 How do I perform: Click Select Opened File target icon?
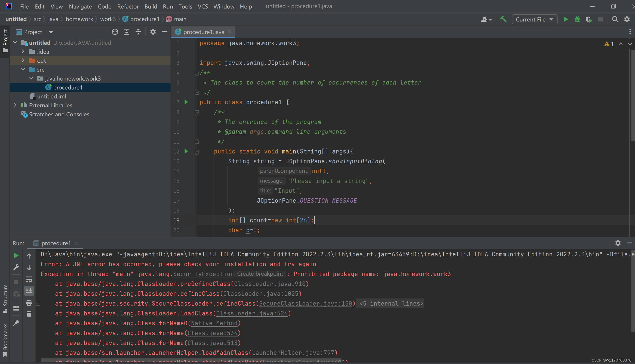115,32
